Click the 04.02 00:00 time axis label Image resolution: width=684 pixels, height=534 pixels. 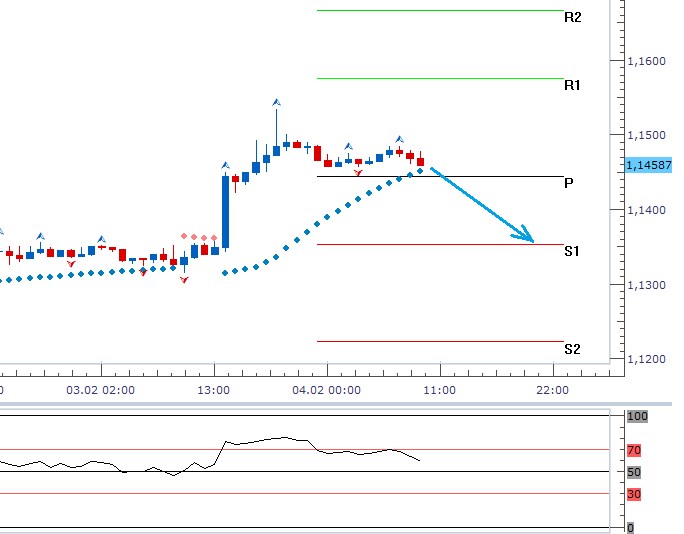(326, 390)
